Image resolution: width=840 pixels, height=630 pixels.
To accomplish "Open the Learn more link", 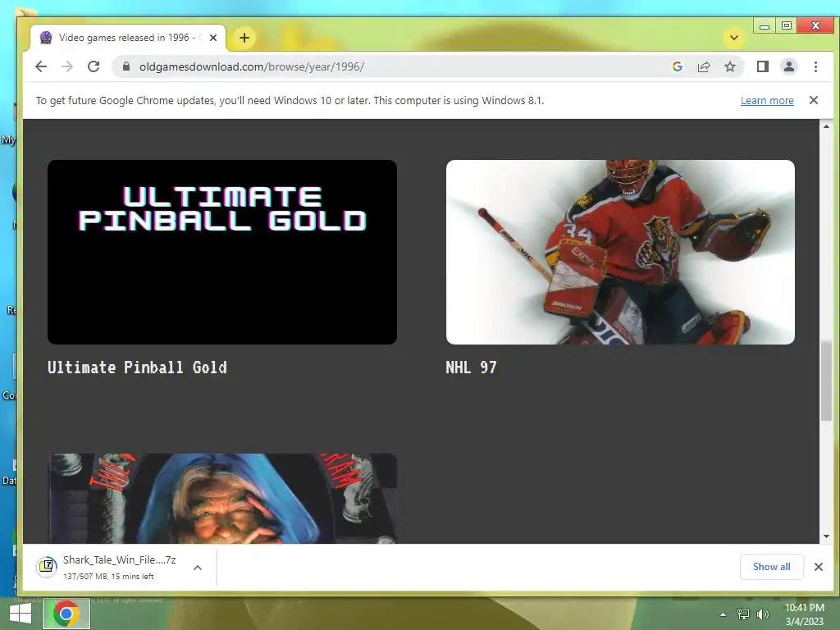I will pos(767,101).
